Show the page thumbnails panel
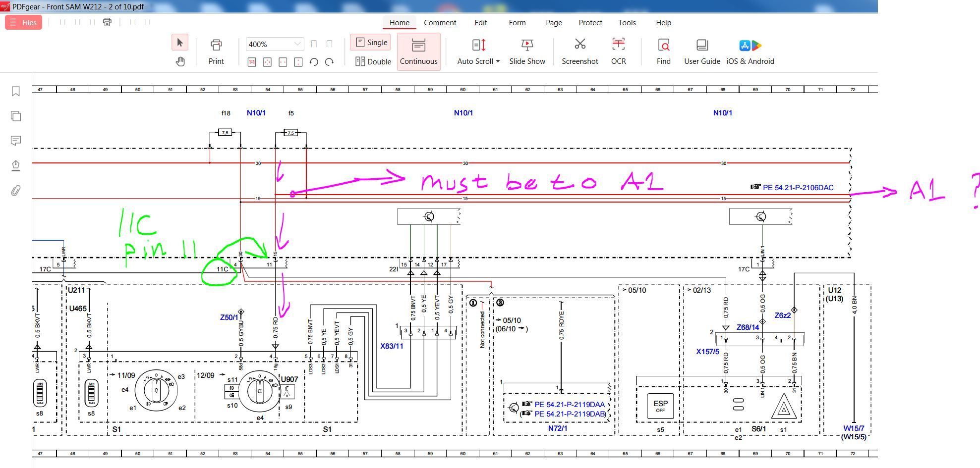 16,116
